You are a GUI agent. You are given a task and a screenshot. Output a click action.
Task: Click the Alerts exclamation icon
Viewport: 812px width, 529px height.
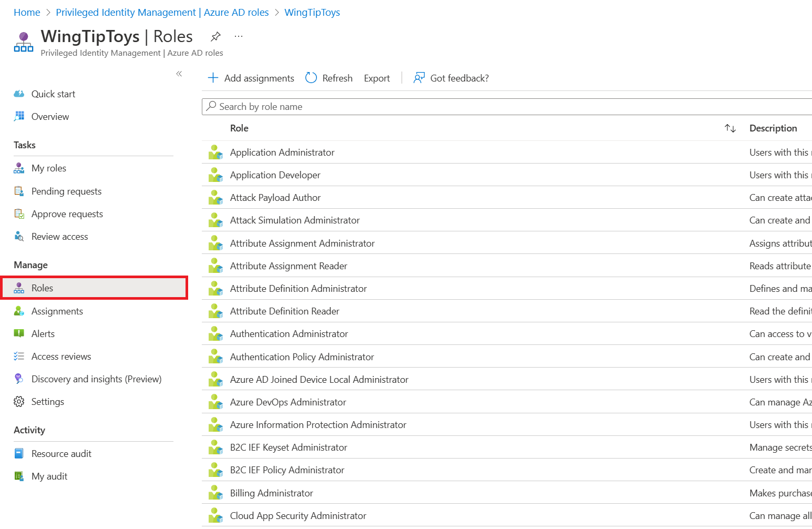(19, 333)
